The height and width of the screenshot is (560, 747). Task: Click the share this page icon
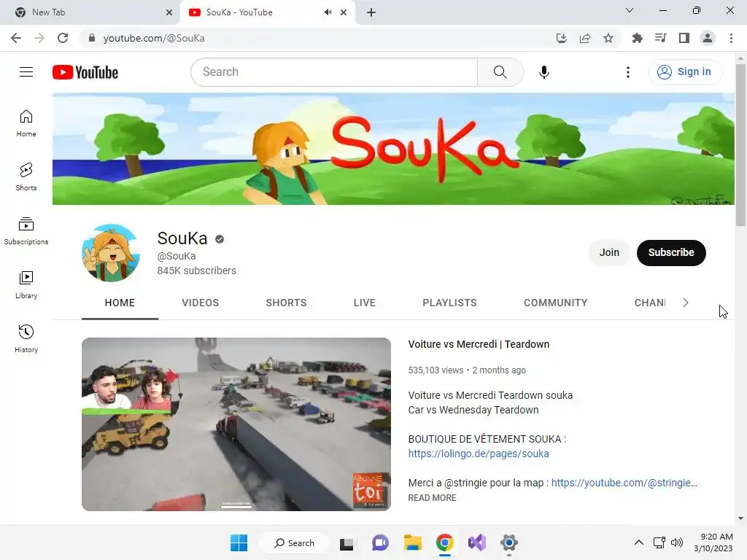click(585, 38)
